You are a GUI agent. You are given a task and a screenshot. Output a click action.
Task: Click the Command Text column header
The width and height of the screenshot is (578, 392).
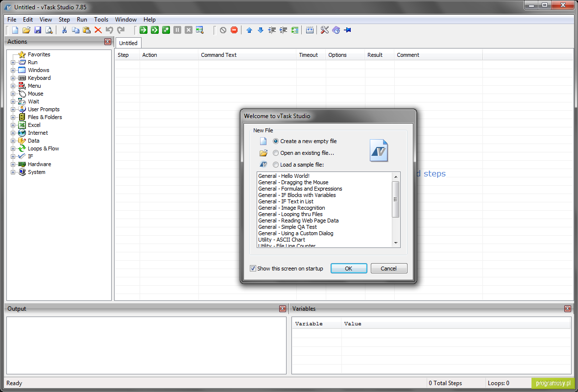coord(247,55)
